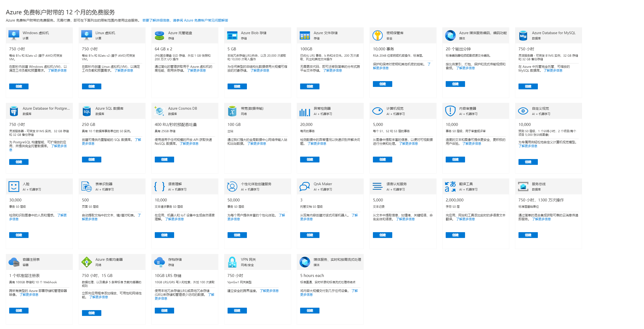Click the Windows 虚拟机 monitor icon
Viewport: 644px width, 329px height.
(x=14, y=35)
